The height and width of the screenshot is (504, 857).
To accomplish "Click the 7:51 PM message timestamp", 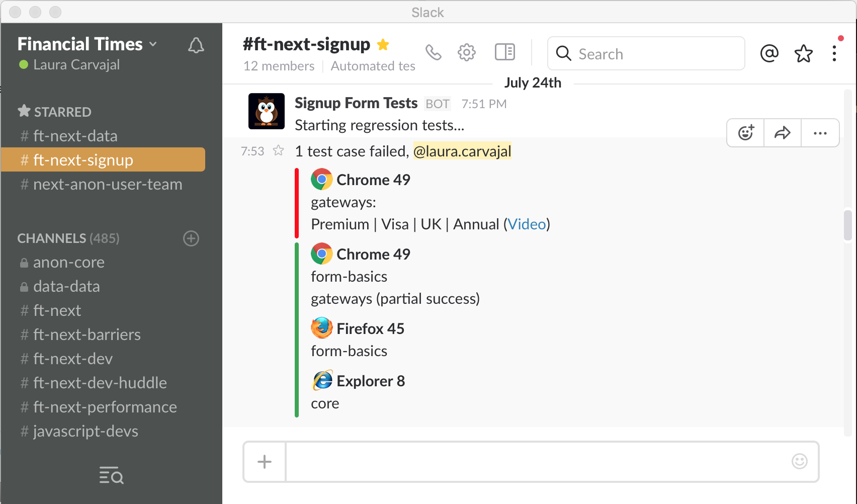I will pyautogui.click(x=484, y=104).
